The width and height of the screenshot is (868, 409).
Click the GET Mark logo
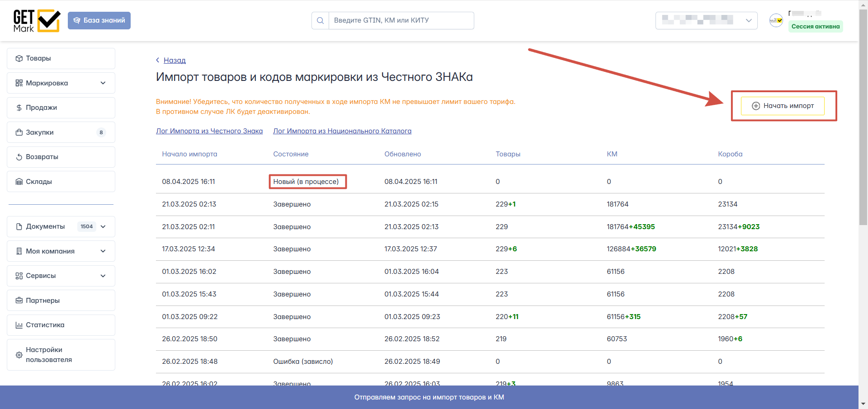point(37,21)
